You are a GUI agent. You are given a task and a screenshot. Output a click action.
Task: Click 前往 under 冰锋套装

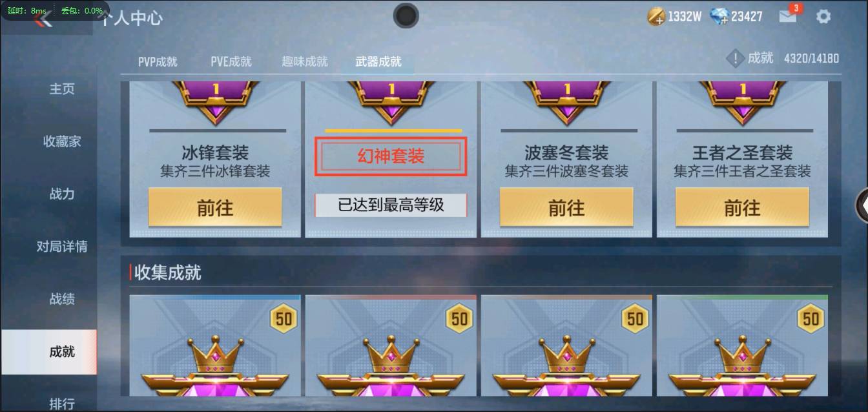coord(215,207)
